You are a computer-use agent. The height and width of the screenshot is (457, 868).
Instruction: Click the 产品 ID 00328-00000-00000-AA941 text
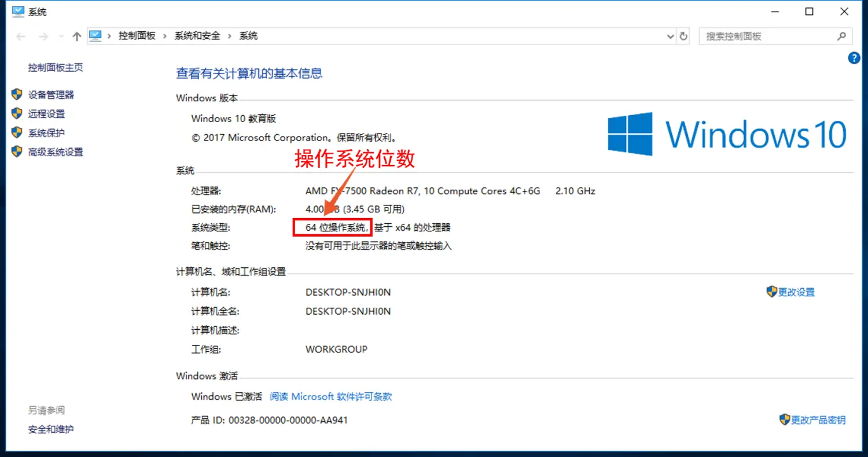click(270, 421)
